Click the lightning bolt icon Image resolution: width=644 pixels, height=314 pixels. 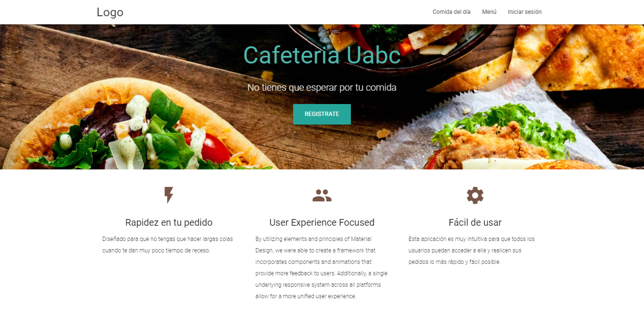(x=169, y=195)
